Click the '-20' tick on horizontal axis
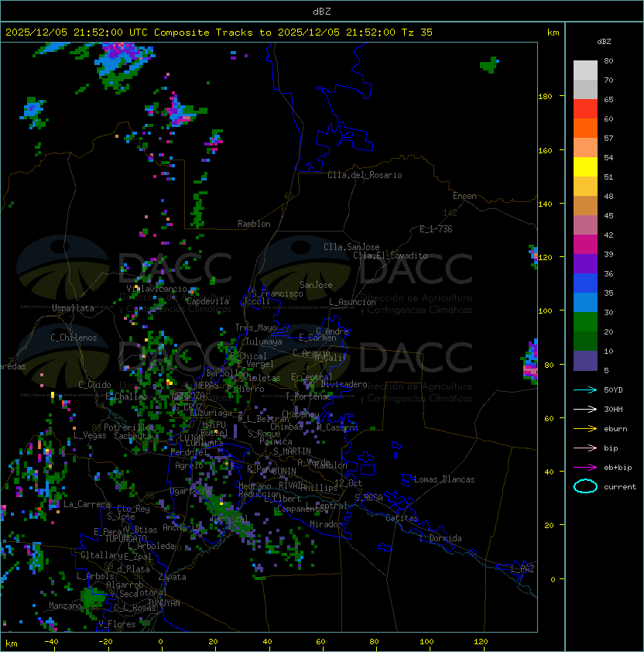Image resolution: width=644 pixels, height=652 pixels. [x=105, y=642]
